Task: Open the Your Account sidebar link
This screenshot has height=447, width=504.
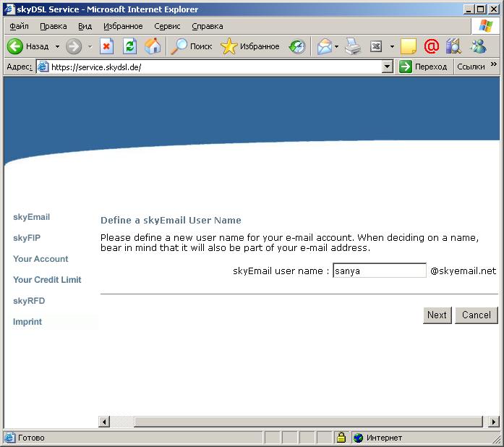Action: pyautogui.click(x=40, y=259)
